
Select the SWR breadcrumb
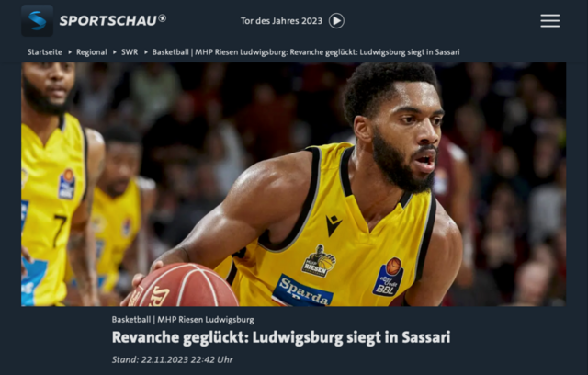pyautogui.click(x=130, y=52)
